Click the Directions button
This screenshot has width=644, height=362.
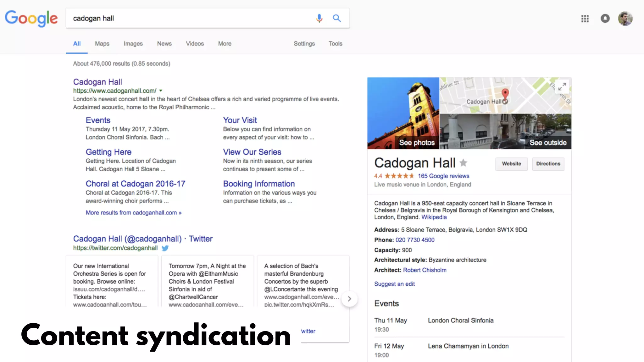(548, 164)
